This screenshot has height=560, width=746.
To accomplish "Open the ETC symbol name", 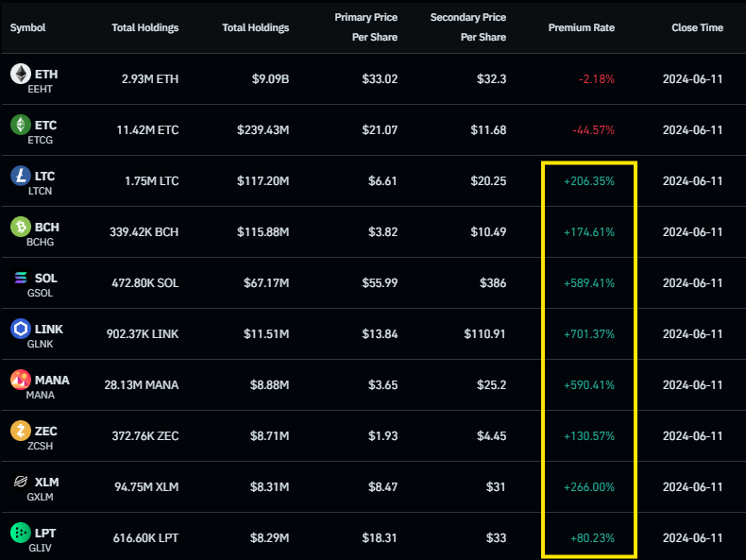I will click(45, 126).
